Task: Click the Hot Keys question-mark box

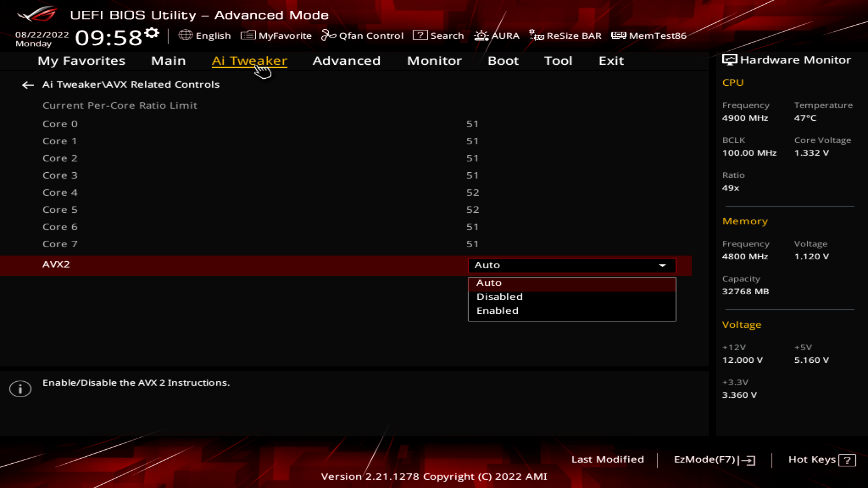Action: point(847,460)
